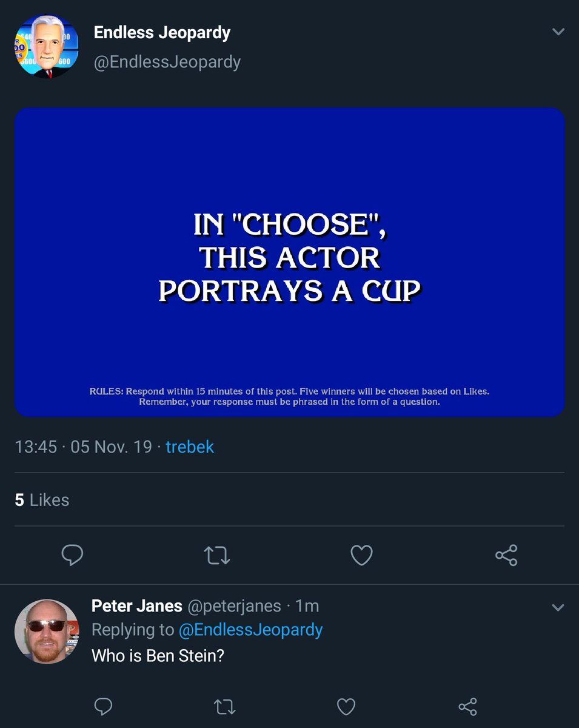
Task: Open the blue Jeopardy clue image
Action: point(290,262)
